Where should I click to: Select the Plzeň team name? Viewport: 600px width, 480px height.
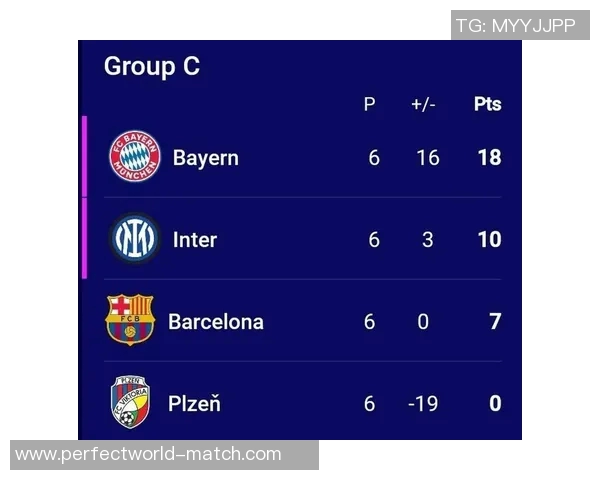(196, 404)
